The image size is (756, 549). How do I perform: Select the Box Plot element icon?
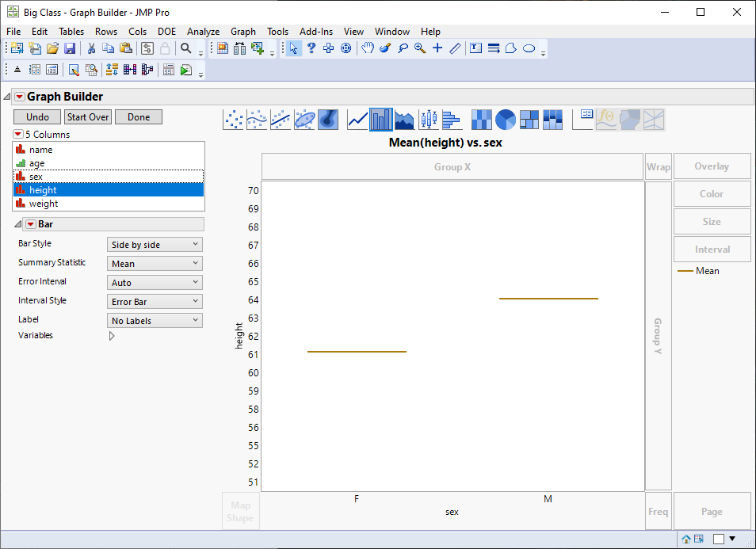tap(427, 119)
